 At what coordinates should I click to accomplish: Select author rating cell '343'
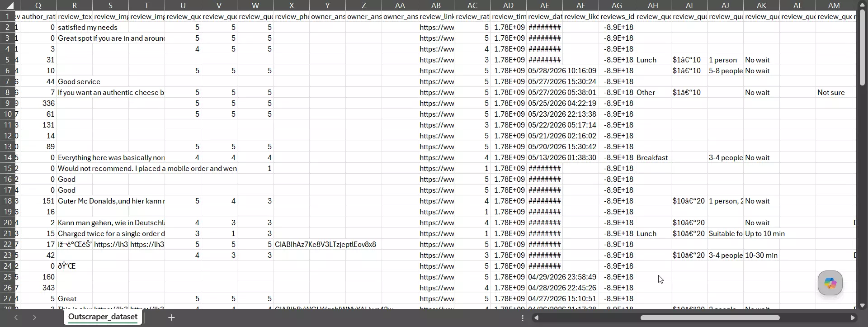click(x=38, y=288)
